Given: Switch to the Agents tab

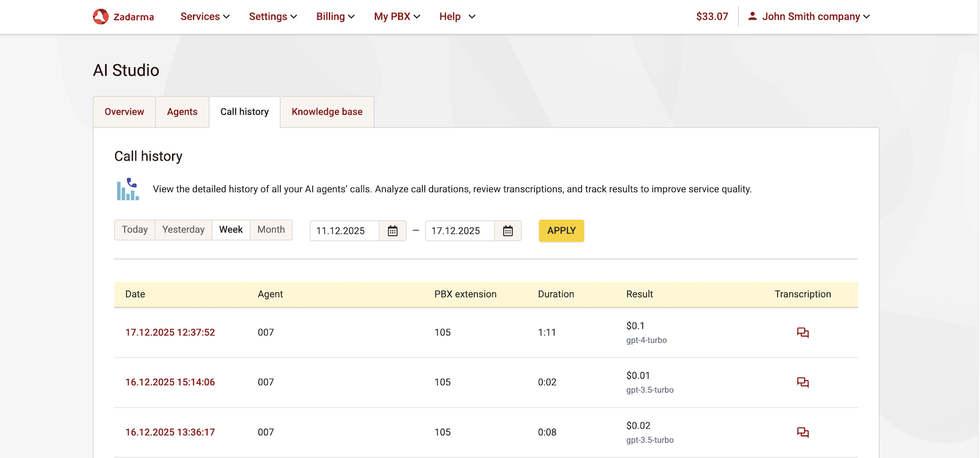Looking at the screenshot, I should (182, 112).
